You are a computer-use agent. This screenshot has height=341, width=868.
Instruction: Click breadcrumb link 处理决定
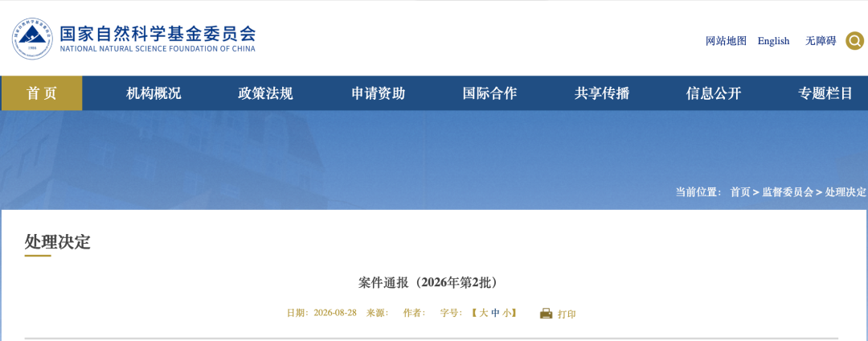845,192
